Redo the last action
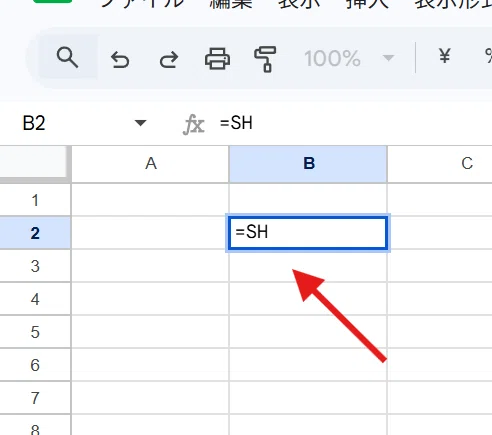Viewport: 492px width, 435px height. coord(169,59)
